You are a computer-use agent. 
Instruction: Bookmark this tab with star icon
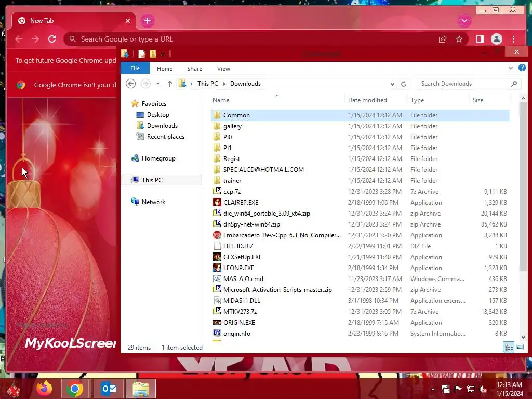tap(459, 39)
